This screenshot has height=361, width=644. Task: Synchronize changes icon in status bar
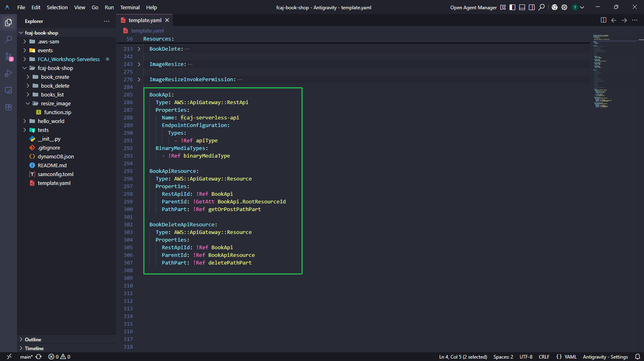point(39,357)
